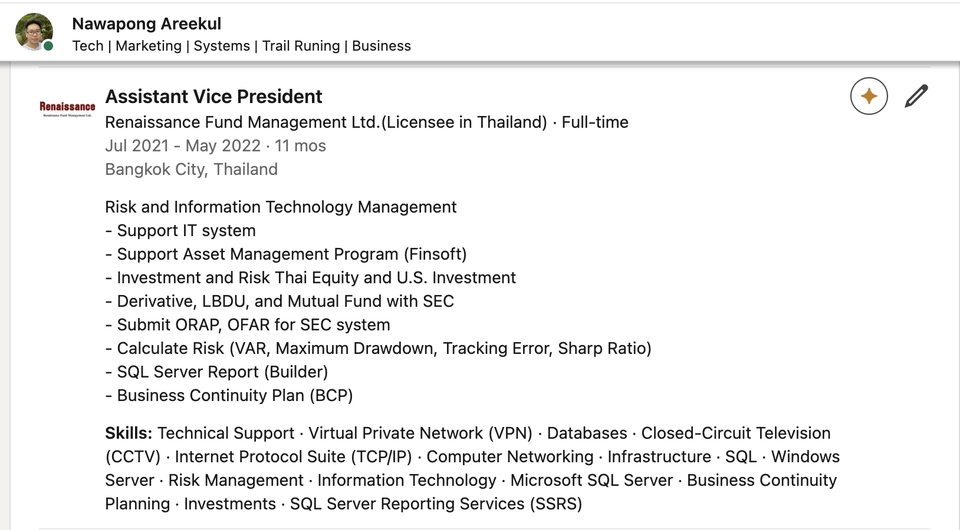This screenshot has width=960, height=530.
Task: Click the name Nawapong Areekul
Action: [x=147, y=23]
